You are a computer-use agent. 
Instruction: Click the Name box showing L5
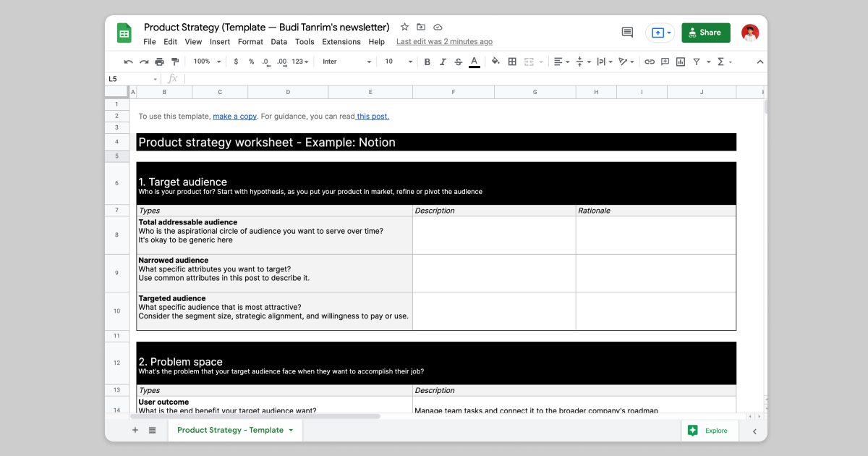[x=133, y=79]
